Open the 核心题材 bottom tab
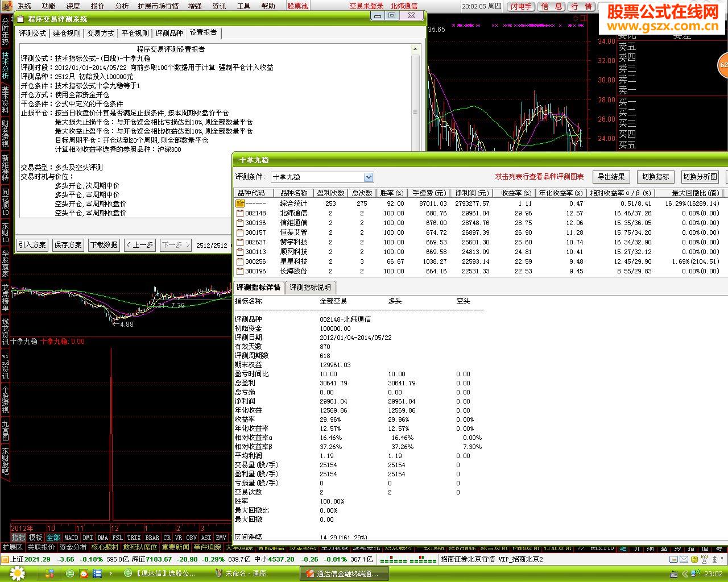The image size is (728, 582). tap(105, 547)
